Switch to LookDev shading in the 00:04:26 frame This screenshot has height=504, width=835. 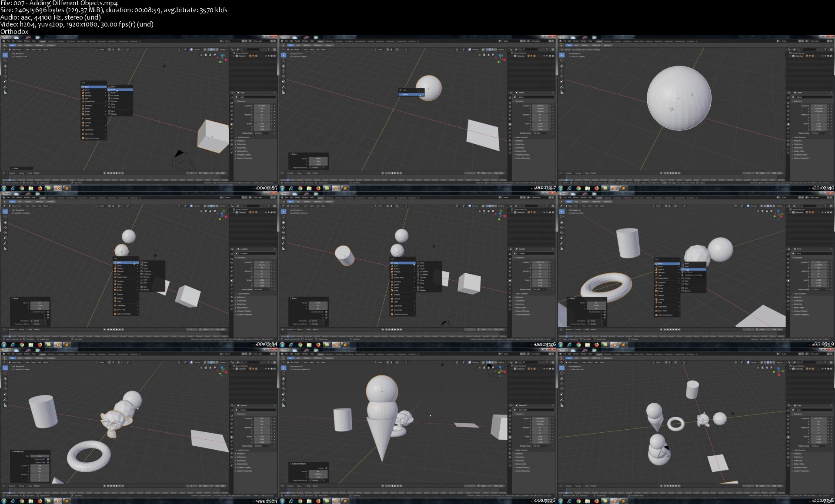click(493, 206)
